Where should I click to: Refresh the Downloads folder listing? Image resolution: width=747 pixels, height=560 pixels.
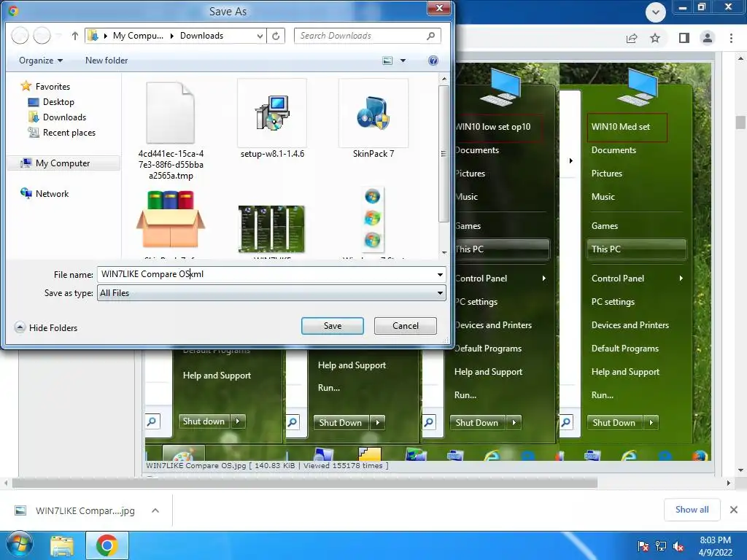pyautogui.click(x=276, y=36)
